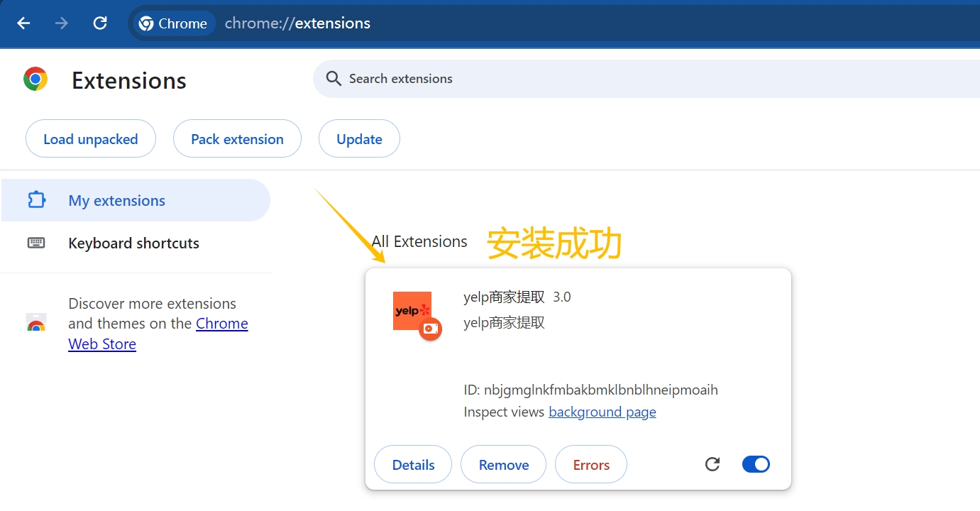Open the Keyboard shortcuts section
980x511 pixels.
pyautogui.click(x=135, y=243)
